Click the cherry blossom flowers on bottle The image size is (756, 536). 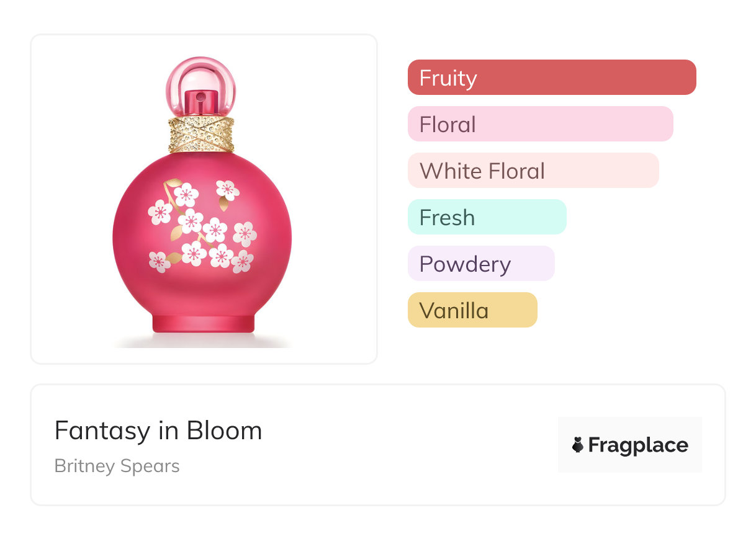point(202,228)
